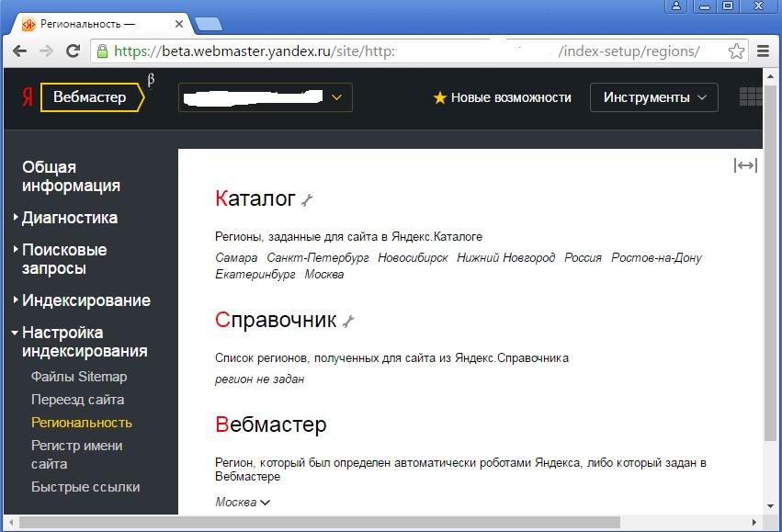Viewport: 782px width, 532px height.
Task: Click the wrench icon next to Справочник
Action: (x=347, y=322)
